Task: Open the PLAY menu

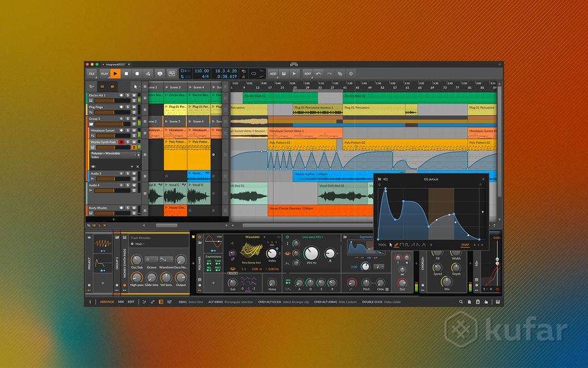Action: pyautogui.click(x=104, y=74)
